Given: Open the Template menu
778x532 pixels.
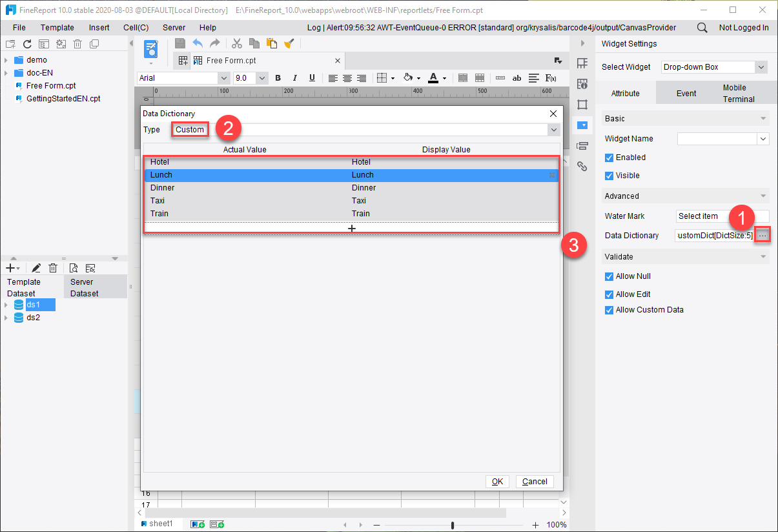Looking at the screenshot, I should (x=57, y=28).
